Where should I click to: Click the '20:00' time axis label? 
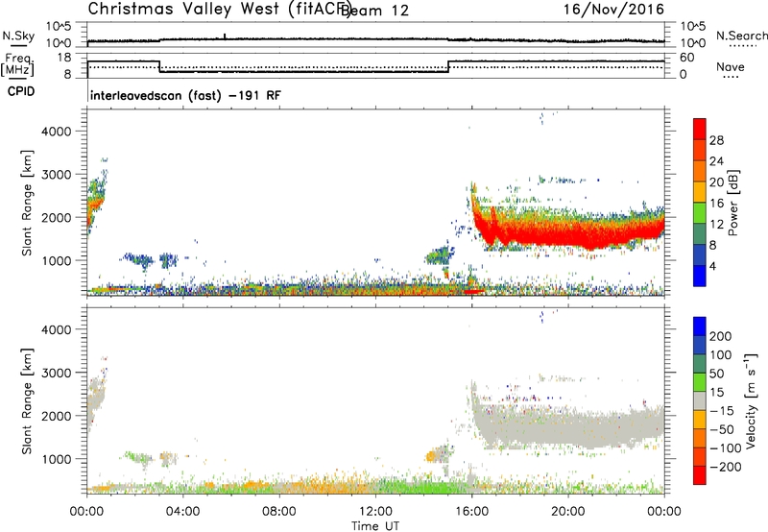[x=567, y=512]
